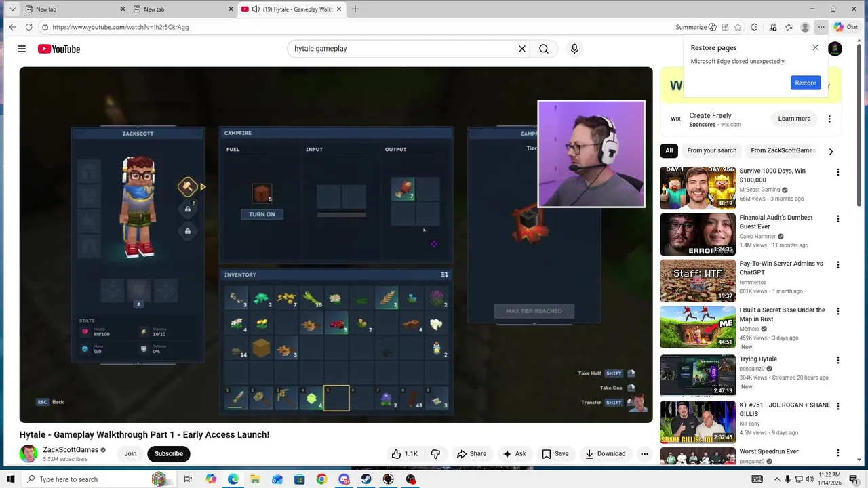This screenshot has height=488, width=868.
Task: Open a new browser tab
Action: 355,9
